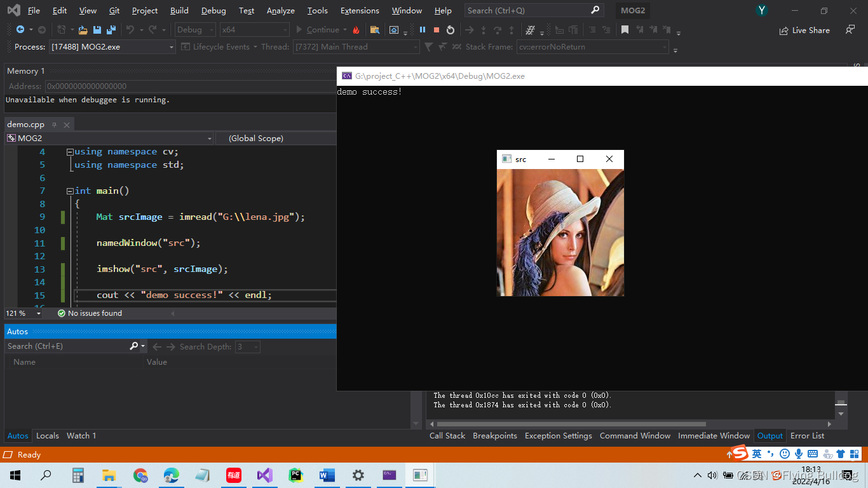
Task: Click the Open File folder icon
Action: pyautogui.click(x=83, y=30)
